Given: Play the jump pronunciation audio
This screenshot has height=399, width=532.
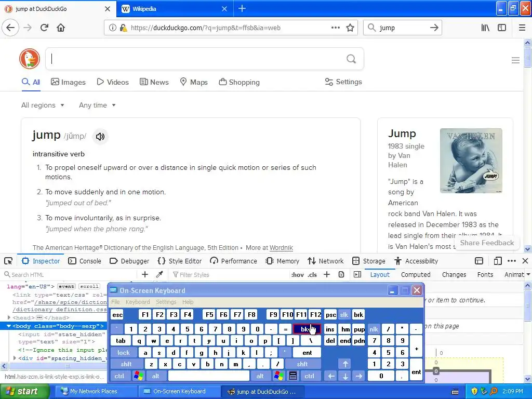Looking at the screenshot, I should coord(100,137).
